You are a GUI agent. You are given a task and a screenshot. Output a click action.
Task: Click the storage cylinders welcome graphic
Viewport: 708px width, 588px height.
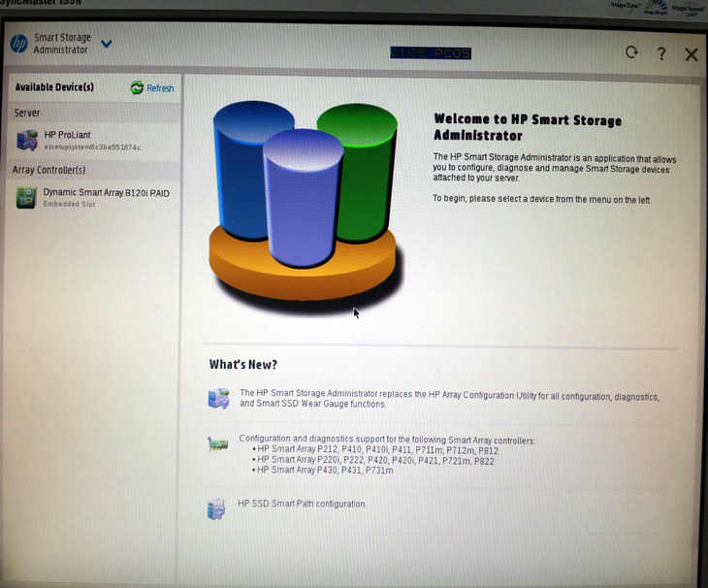pyautogui.click(x=305, y=206)
